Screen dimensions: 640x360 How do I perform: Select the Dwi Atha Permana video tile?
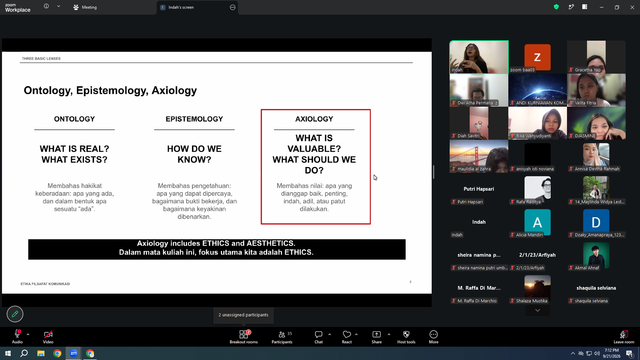pos(479,90)
